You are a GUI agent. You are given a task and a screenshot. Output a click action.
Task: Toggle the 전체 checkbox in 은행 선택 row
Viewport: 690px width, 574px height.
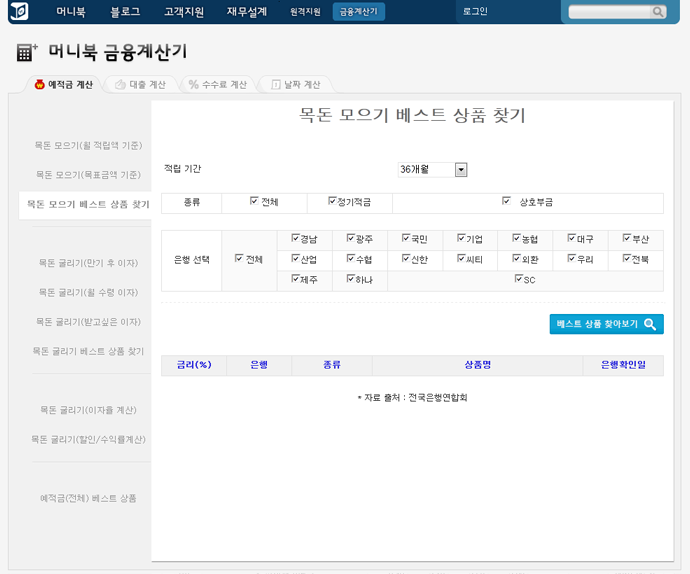click(x=239, y=259)
